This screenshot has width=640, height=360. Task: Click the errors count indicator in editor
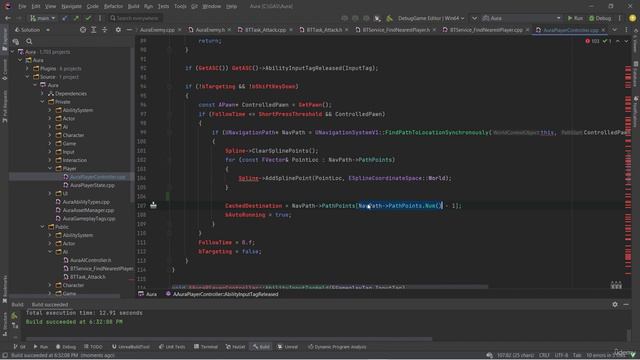coord(592,41)
